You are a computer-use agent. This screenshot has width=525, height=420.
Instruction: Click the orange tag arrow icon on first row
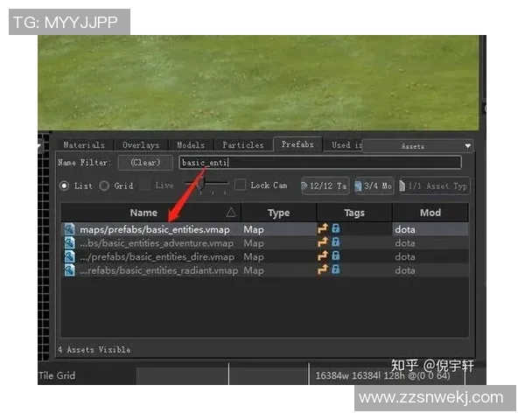pyautogui.click(x=322, y=229)
